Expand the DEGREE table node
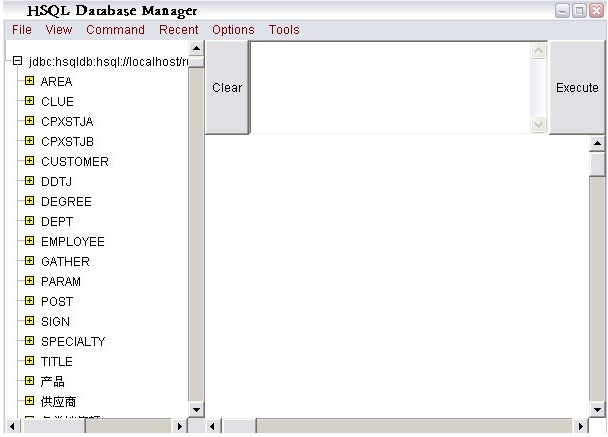The image size is (608, 437). click(29, 200)
